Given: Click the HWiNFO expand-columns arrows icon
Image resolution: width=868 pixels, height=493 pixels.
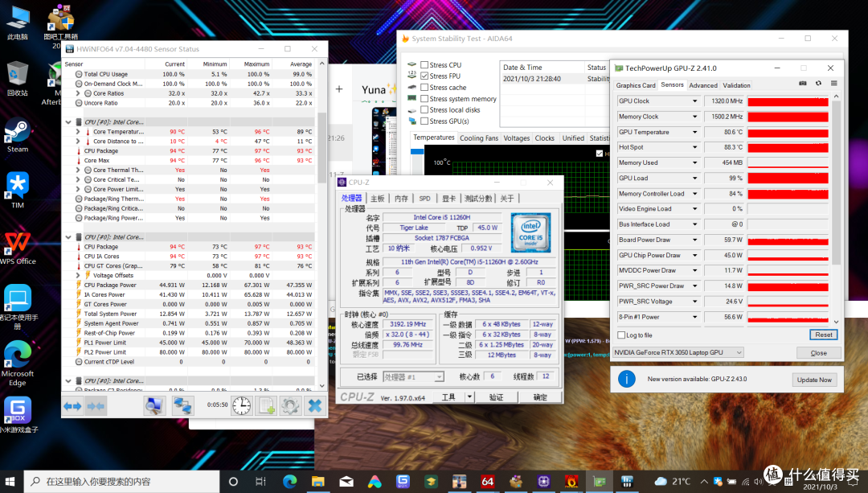Looking at the screenshot, I should pyautogui.click(x=73, y=406).
